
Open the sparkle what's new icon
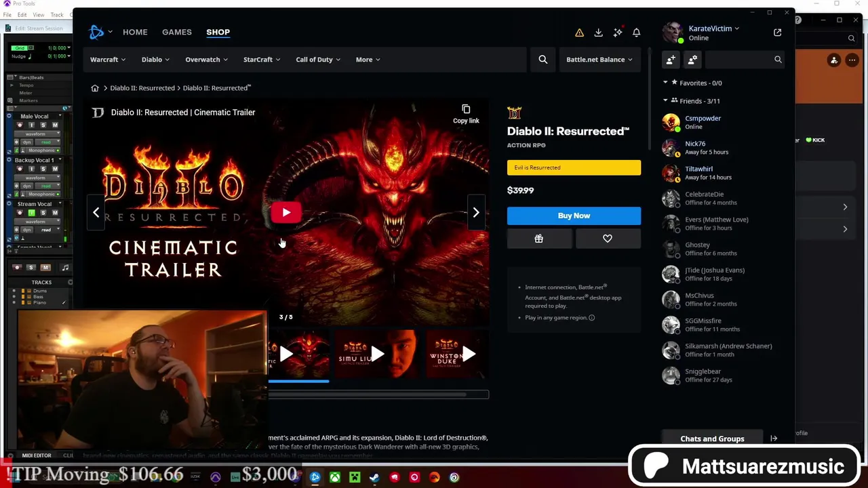click(617, 33)
